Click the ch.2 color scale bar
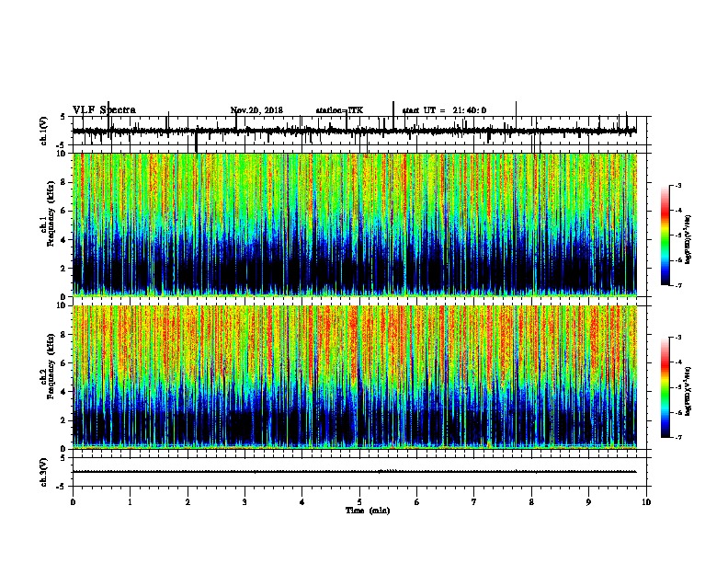Screen dimensions: 728x563 pos(665,387)
